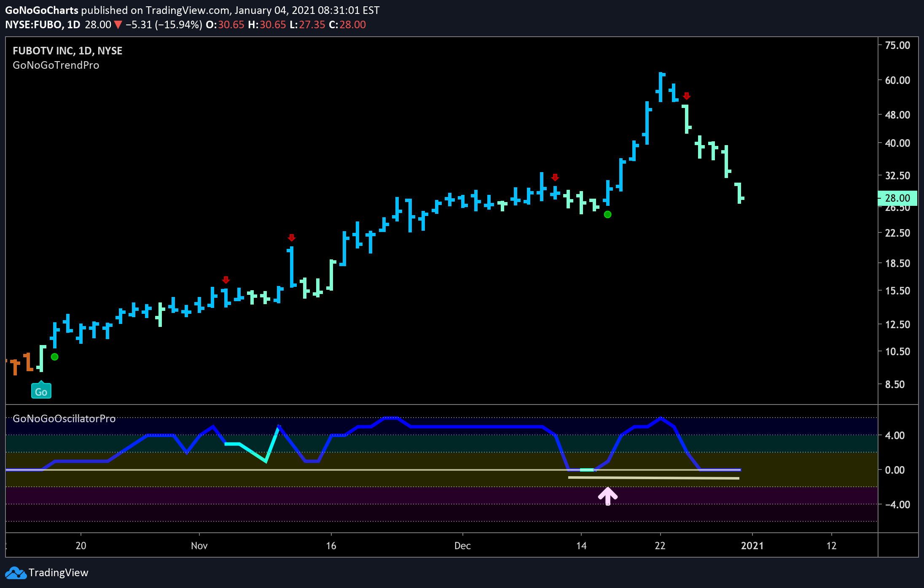
Task: Click the 22.50 price axis label
Action: point(897,233)
